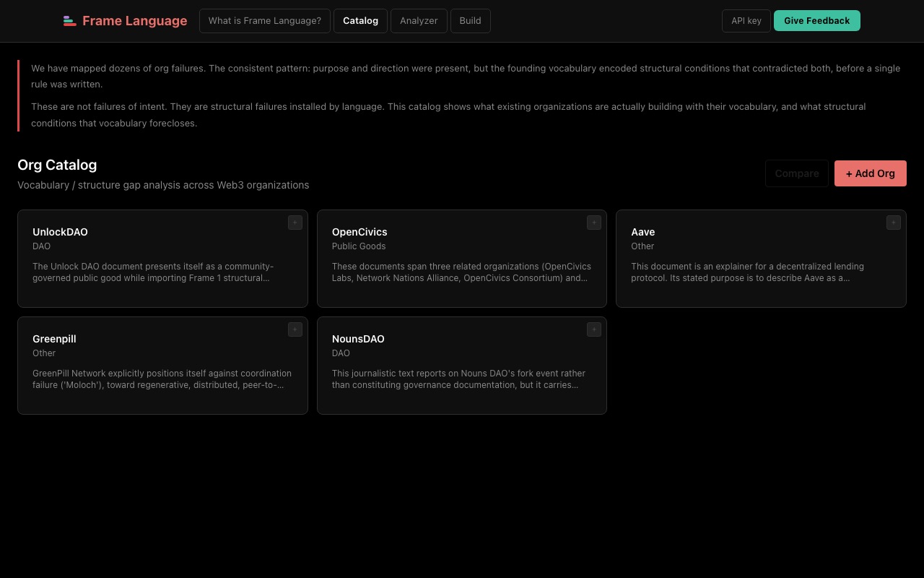Viewport: 924px width, 578px height.
Task: Click OpenCivics description starting 'These documents span'
Action: click(461, 272)
